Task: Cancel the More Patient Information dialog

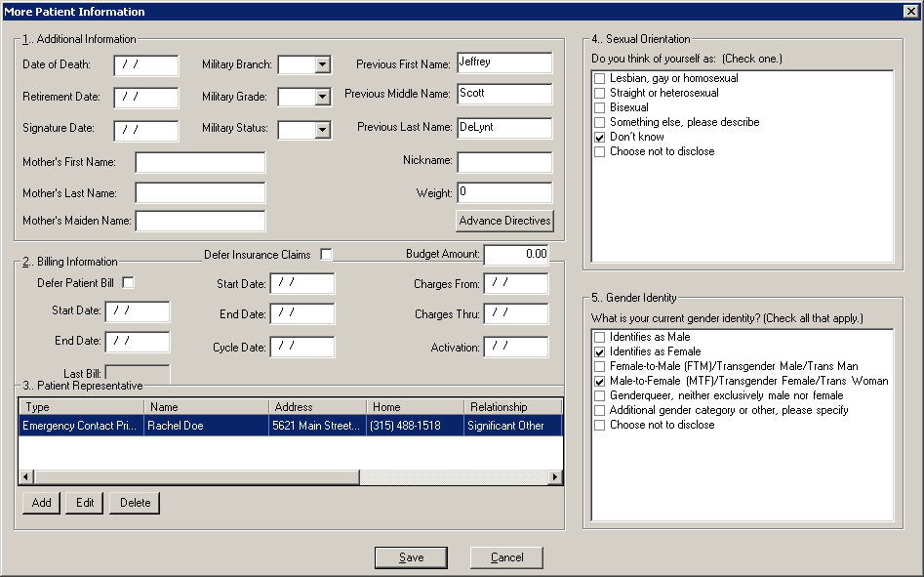Action: click(506, 557)
